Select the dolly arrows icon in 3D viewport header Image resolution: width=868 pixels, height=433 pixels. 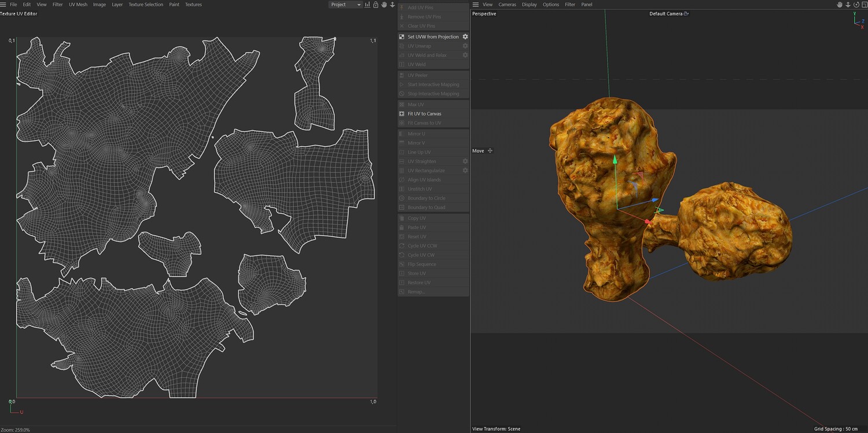(x=848, y=5)
